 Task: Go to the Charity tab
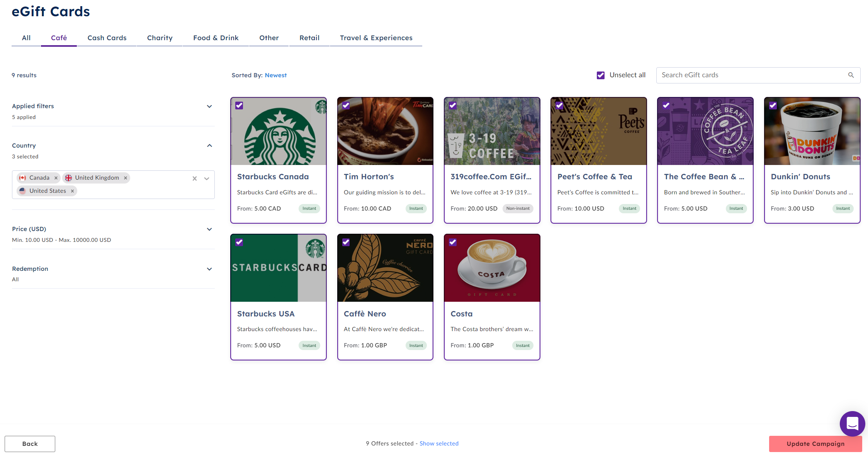tap(160, 38)
